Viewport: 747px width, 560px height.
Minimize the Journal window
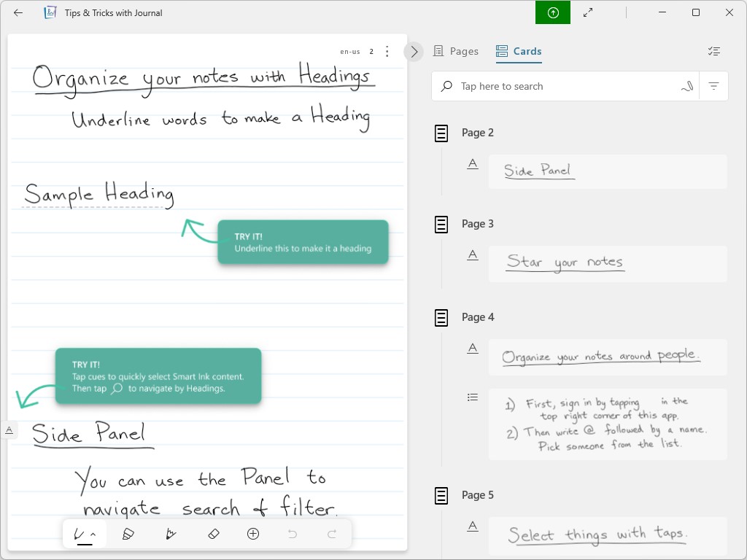coord(662,13)
